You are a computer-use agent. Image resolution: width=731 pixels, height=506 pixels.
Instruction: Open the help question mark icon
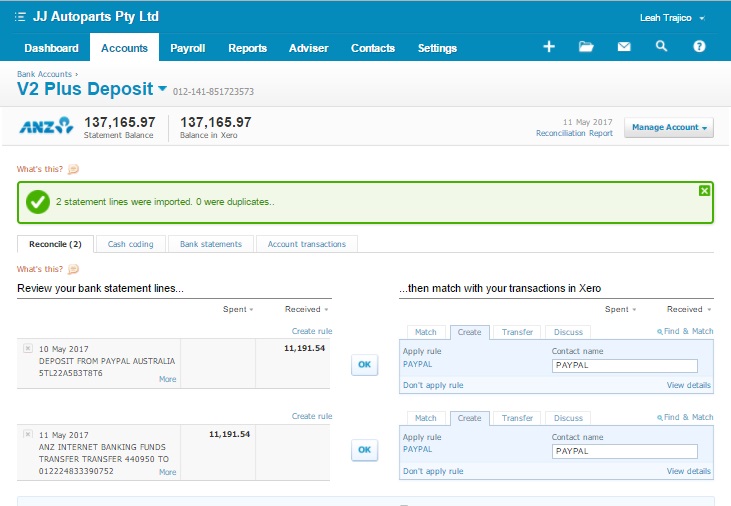tap(699, 46)
